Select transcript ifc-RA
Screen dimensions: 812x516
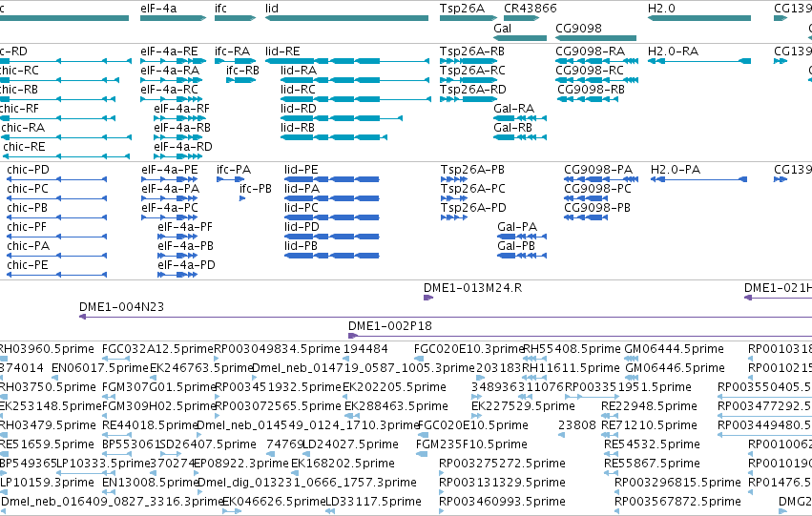click(235, 61)
